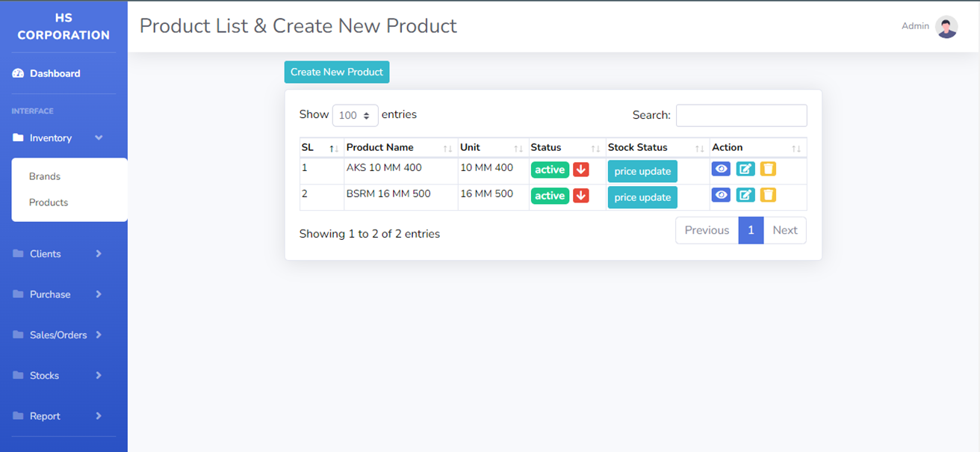Expand Report menu chevron
Image resolution: width=980 pixels, height=452 pixels.
click(99, 415)
